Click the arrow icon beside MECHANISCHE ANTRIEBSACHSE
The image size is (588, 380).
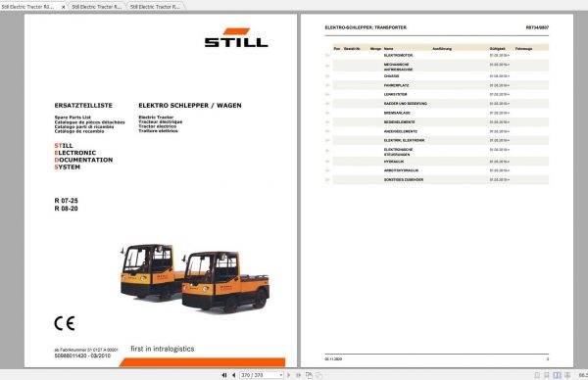(x=327, y=66)
